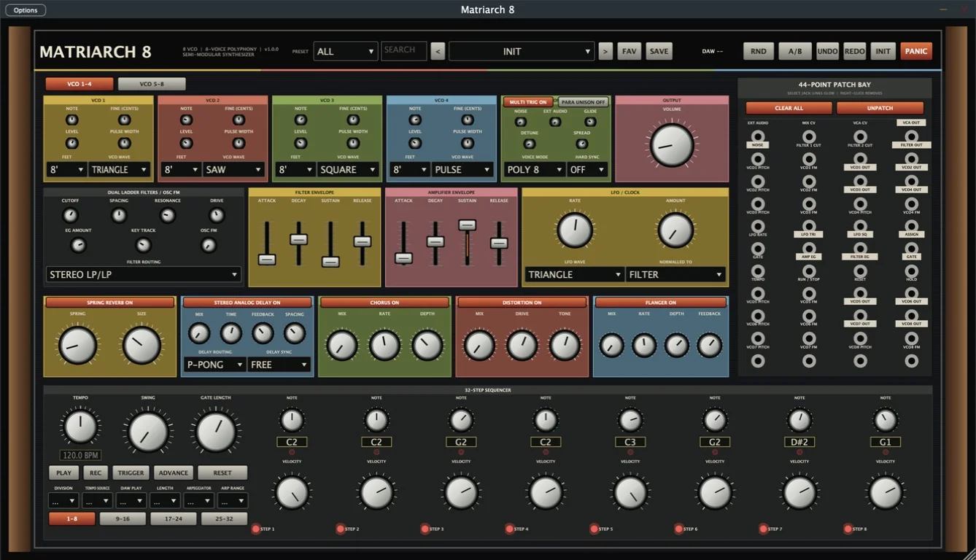This screenshot has width=976, height=560.
Task: Open the Normalled To dropdown showing FILTER
Action: tap(675, 274)
